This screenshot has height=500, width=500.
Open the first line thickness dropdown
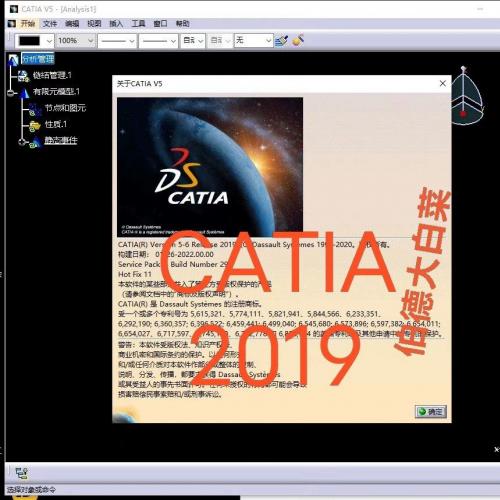(x=132, y=41)
